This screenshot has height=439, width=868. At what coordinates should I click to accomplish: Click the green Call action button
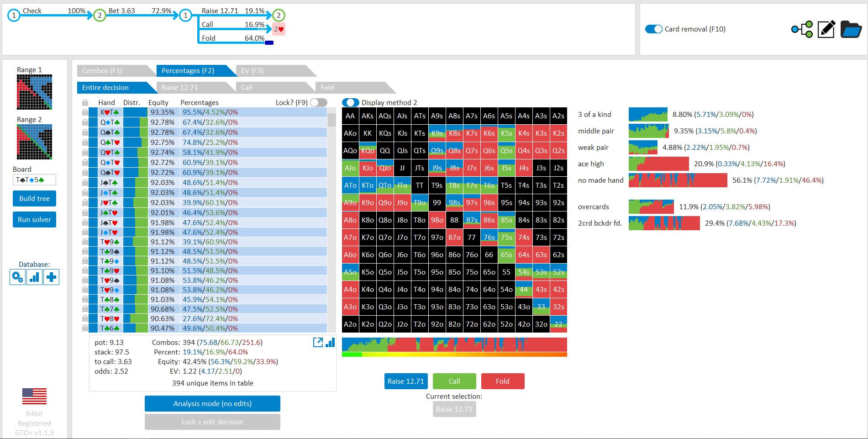(x=454, y=381)
